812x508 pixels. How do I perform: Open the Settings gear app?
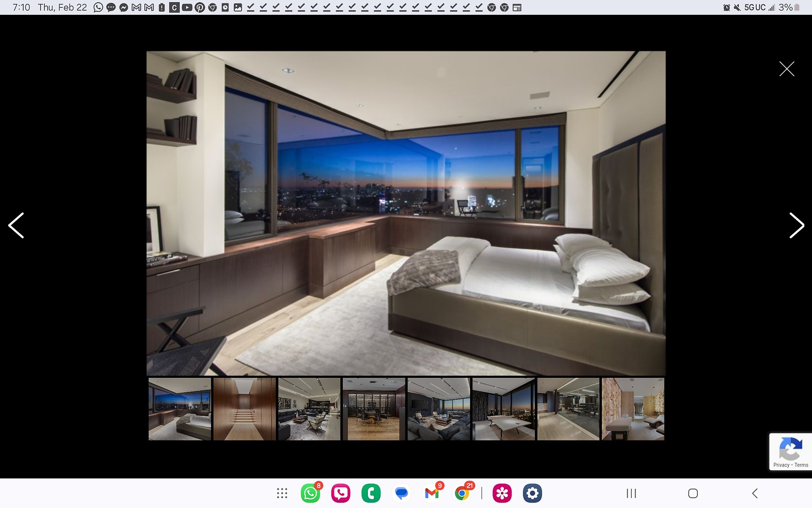tap(532, 493)
